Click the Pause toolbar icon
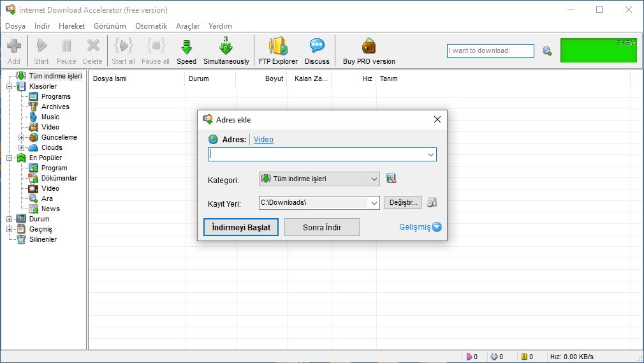This screenshot has height=363, width=644. [x=66, y=51]
